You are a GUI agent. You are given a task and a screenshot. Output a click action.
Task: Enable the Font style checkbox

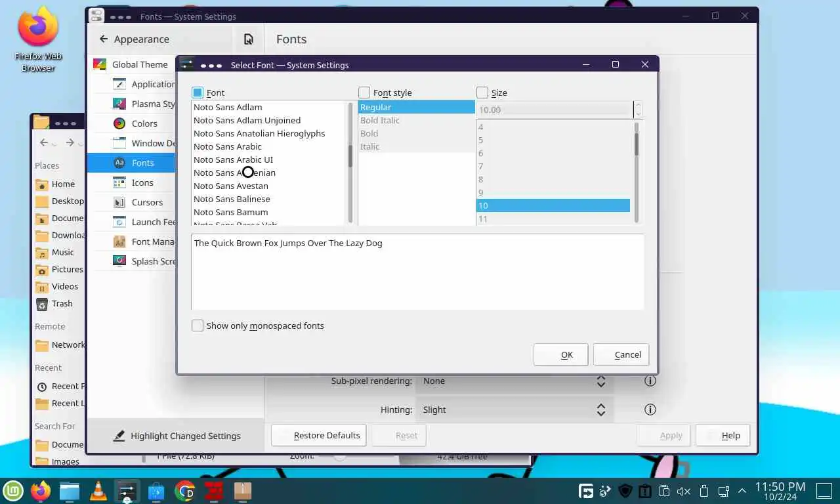(x=364, y=93)
